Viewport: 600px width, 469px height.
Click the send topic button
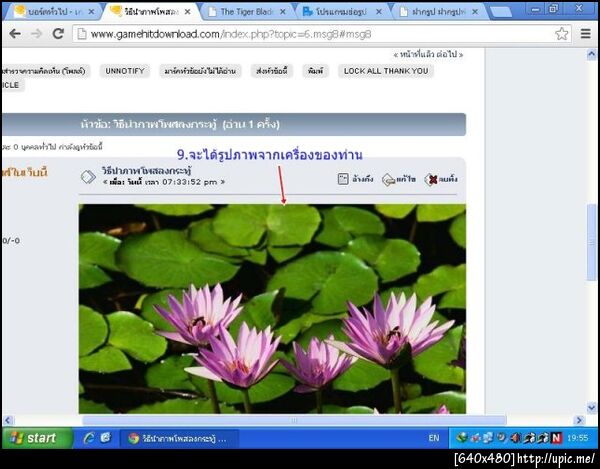coord(272,71)
